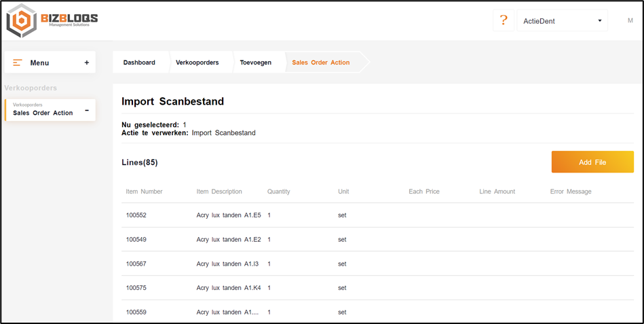Click the Quantity column header
The height and width of the screenshot is (324, 644).
coord(278,192)
